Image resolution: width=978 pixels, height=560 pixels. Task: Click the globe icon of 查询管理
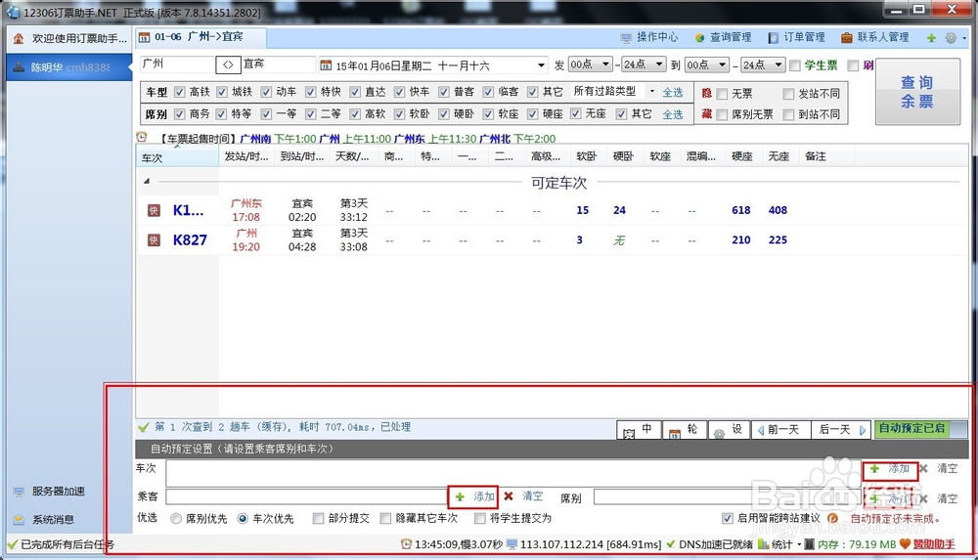(700, 38)
